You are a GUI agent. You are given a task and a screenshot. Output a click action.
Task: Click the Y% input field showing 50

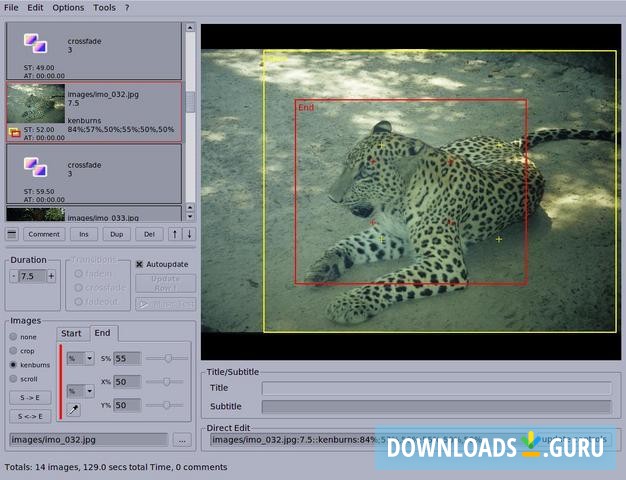[x=127, y=405]
